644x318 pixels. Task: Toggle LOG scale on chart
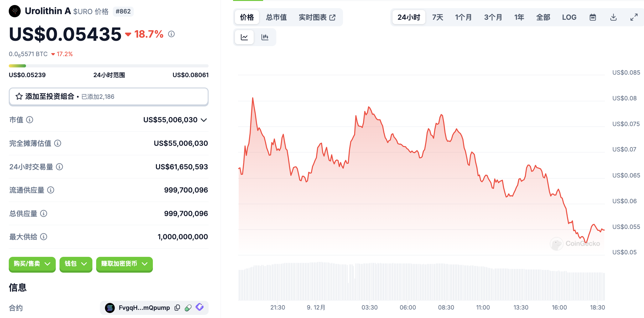[569, 17]
